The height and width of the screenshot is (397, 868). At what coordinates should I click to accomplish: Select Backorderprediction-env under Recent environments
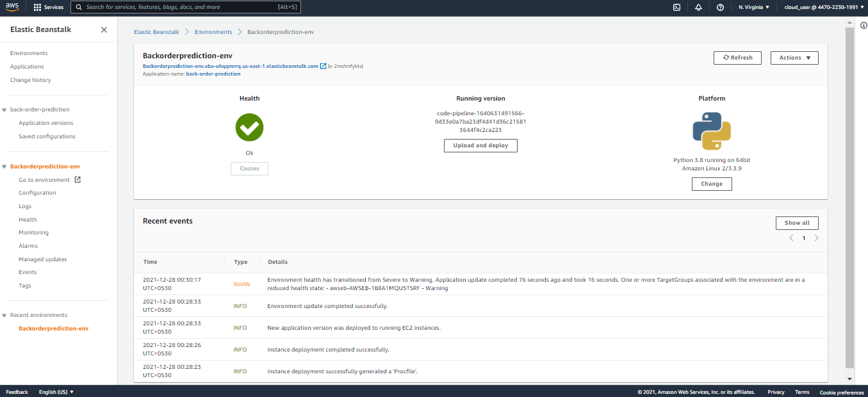coord(54,328)
